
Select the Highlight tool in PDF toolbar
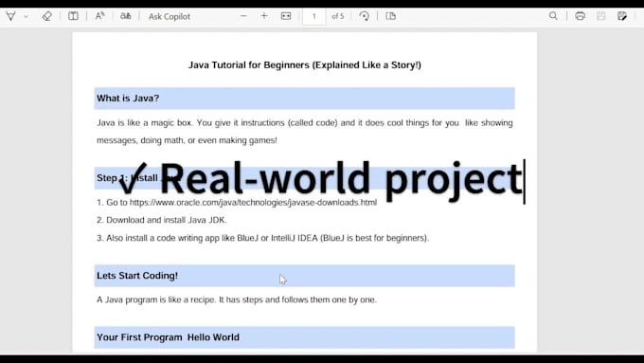pos(11,16)
